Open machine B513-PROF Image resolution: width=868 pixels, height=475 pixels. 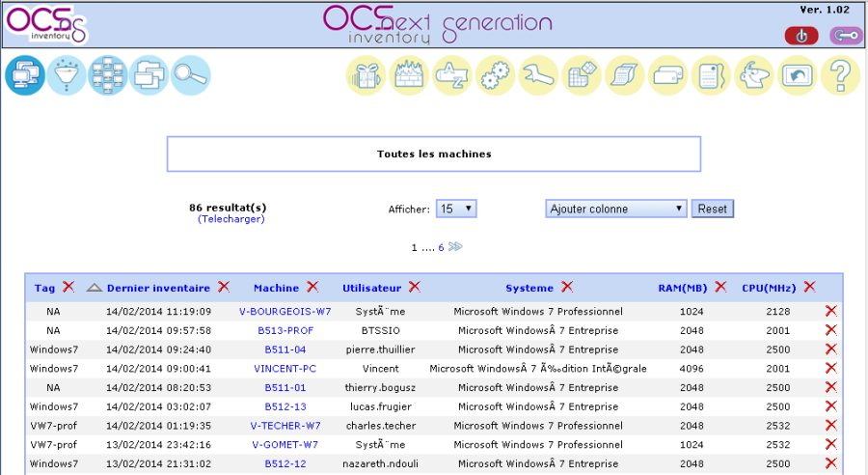pyautogui.click(x=285, y=330)
